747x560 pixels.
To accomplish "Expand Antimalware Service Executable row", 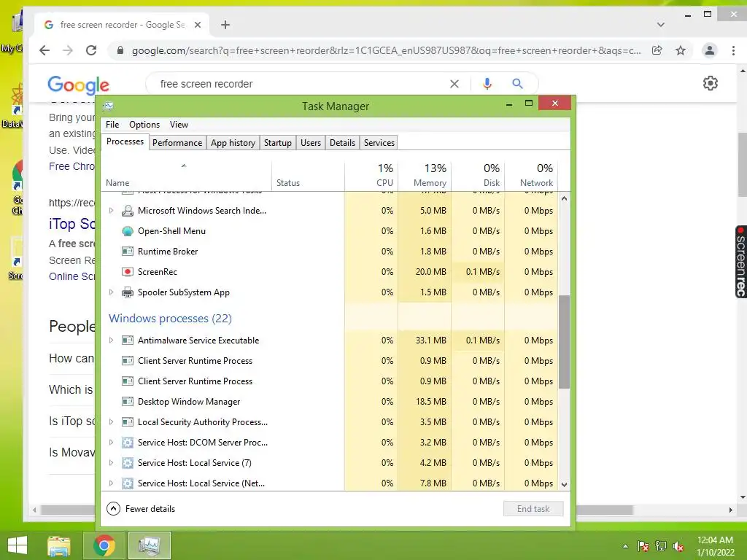I will point(111,341).
